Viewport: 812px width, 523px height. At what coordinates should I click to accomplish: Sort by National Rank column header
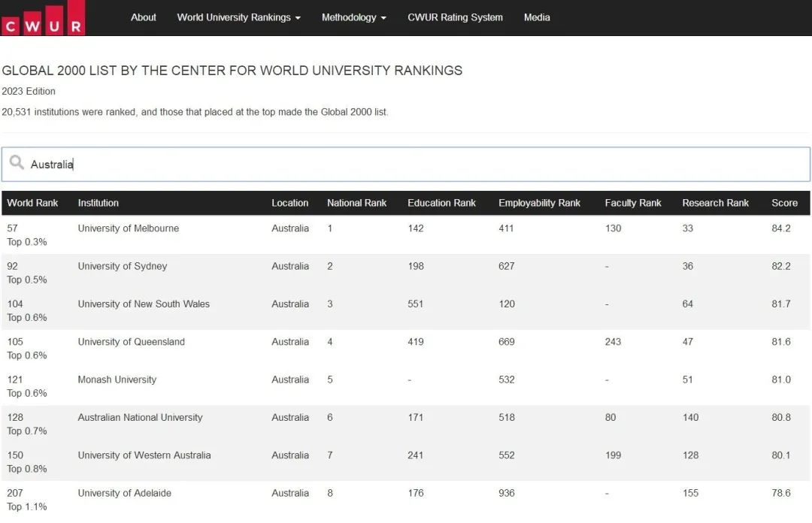(356, 203)
